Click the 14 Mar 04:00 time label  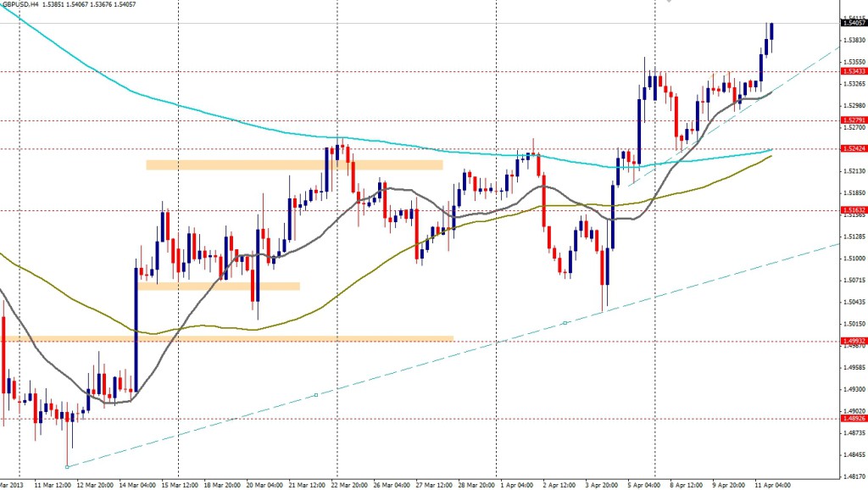click(x=136, y=485)
